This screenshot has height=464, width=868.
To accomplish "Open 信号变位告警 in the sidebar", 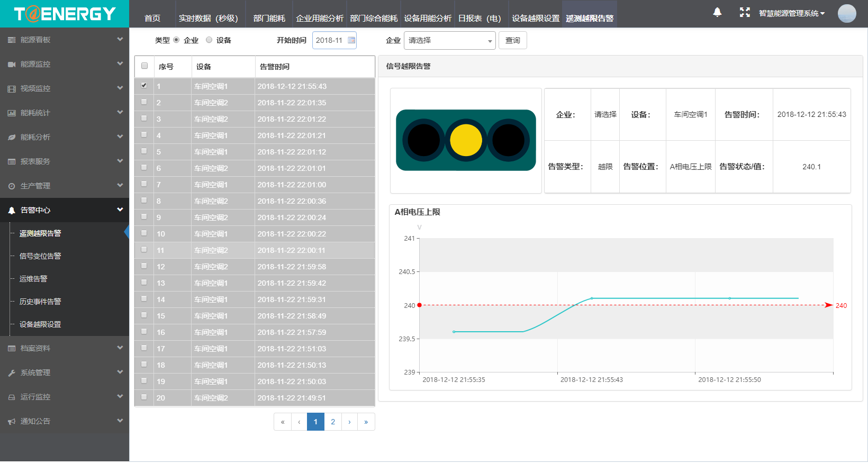I will point(40,256).
